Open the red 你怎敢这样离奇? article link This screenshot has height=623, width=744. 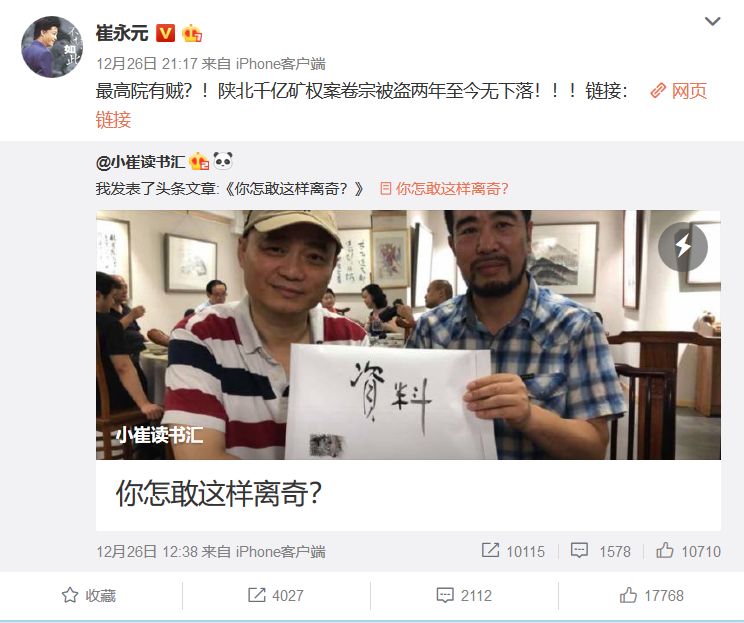point(444,189)
